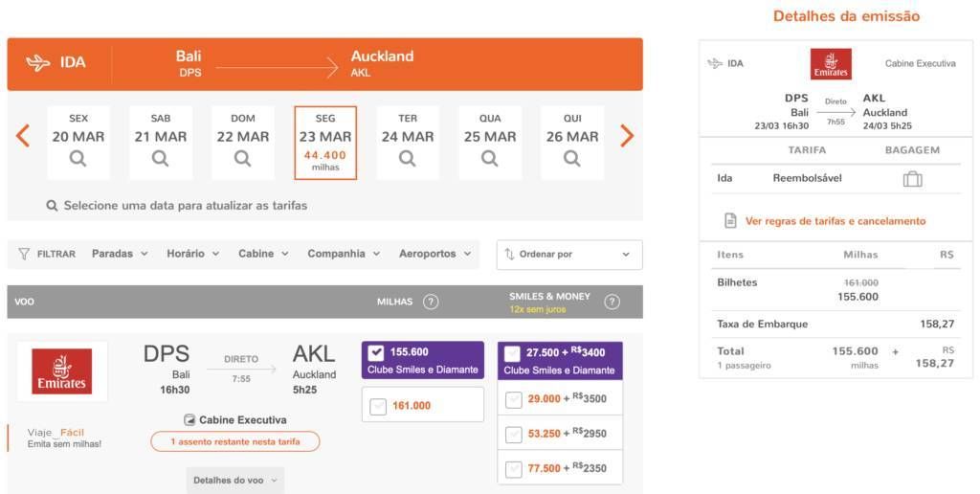Viewport: 980px width, 494px height.
Task: Expand the Paradas filter dropdown
Action: click(120, 254)
